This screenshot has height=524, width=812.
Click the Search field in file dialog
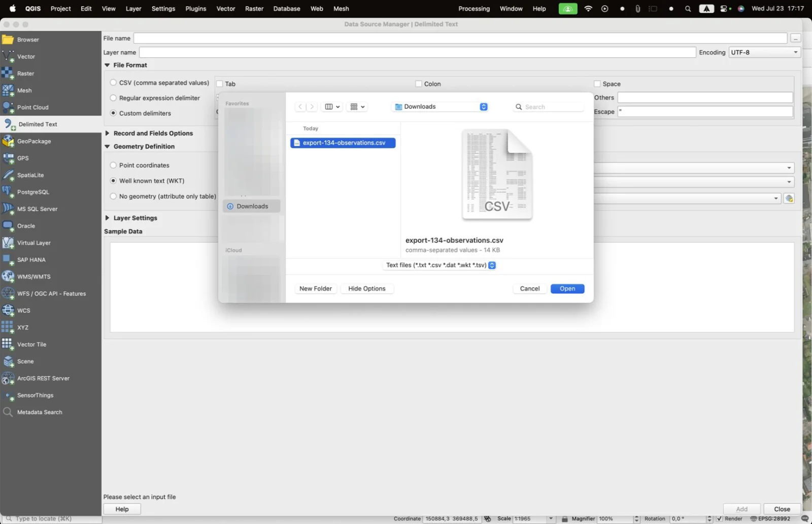[549, 107]
